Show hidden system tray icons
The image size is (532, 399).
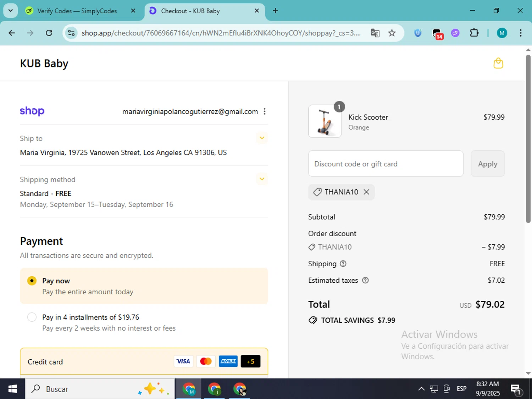point(421,389)
